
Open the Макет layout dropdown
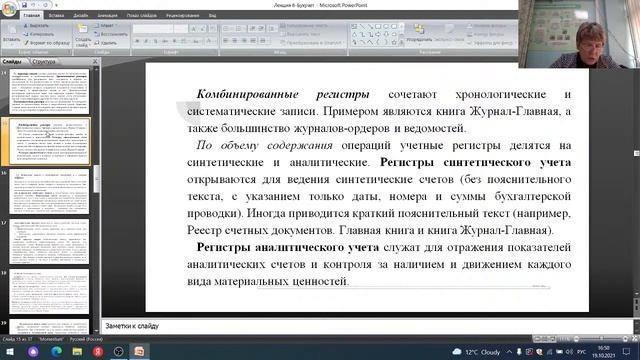[x=106, y=26]
